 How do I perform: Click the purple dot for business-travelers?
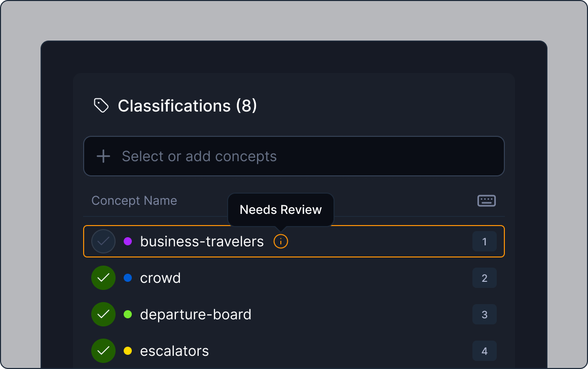pos(128,242)
